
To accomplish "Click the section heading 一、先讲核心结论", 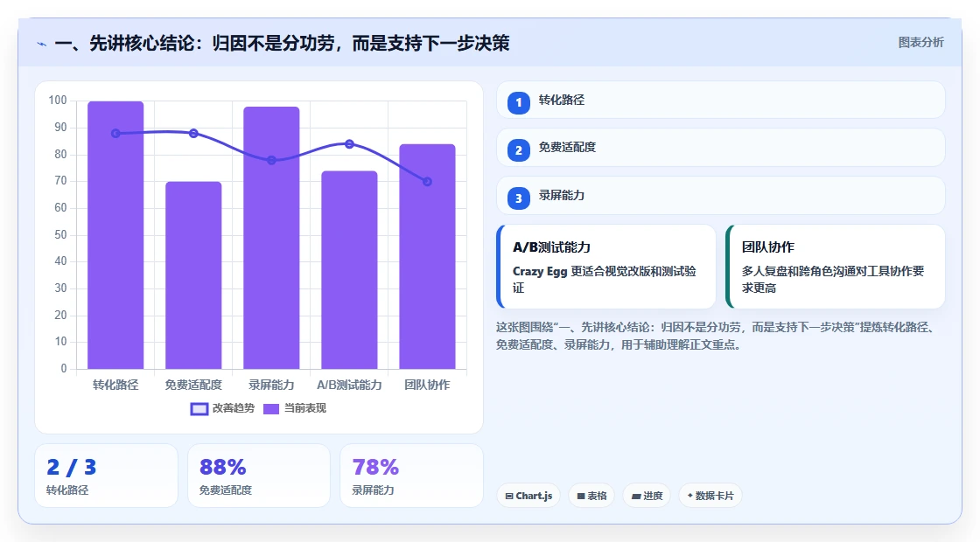I will tap(283, 43).
